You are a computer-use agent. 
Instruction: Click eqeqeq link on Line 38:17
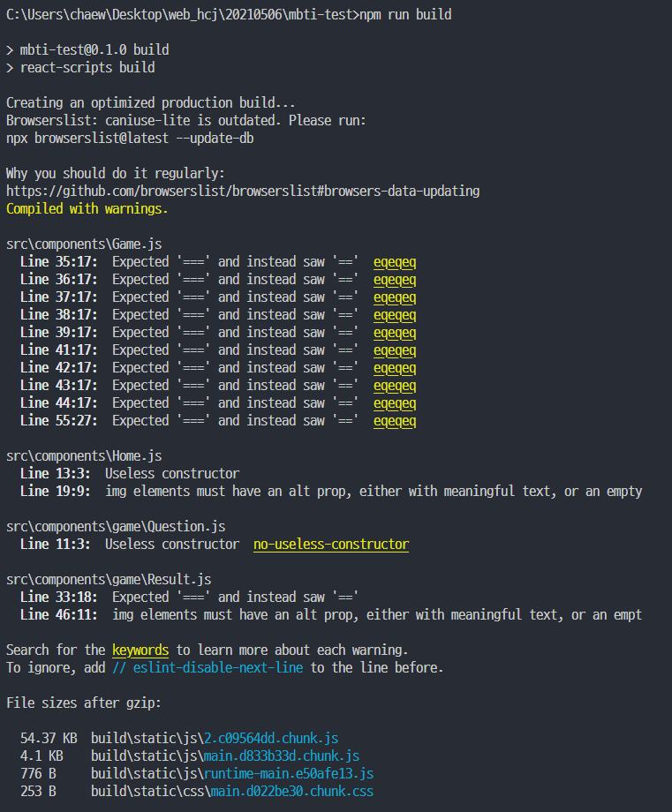pos(395,315)
